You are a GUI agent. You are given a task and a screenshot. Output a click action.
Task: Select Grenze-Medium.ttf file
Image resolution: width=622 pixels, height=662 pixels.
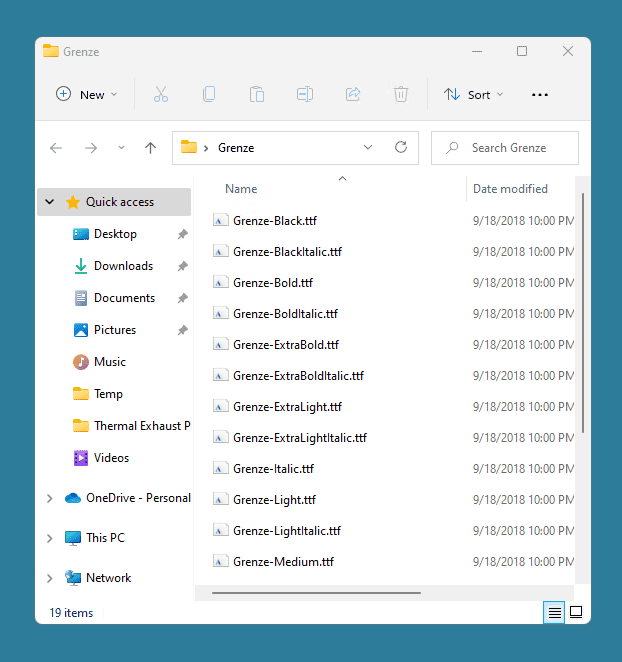click(x=283, y=562)
